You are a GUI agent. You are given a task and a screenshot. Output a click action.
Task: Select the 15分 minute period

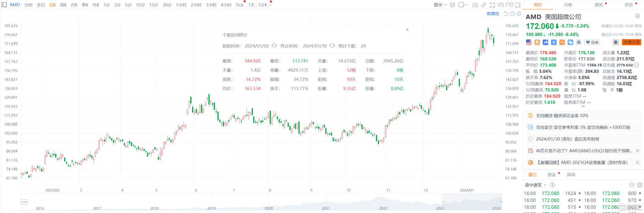[154, 5]
